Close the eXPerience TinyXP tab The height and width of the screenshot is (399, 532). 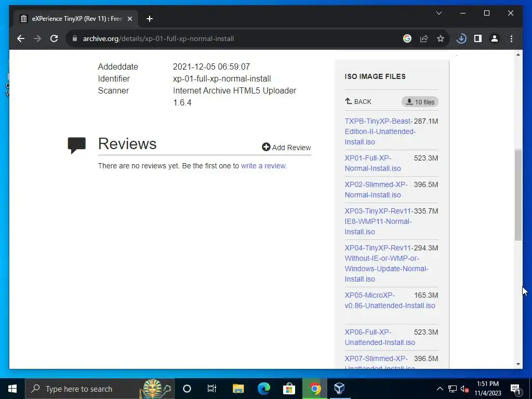point(129,19)
